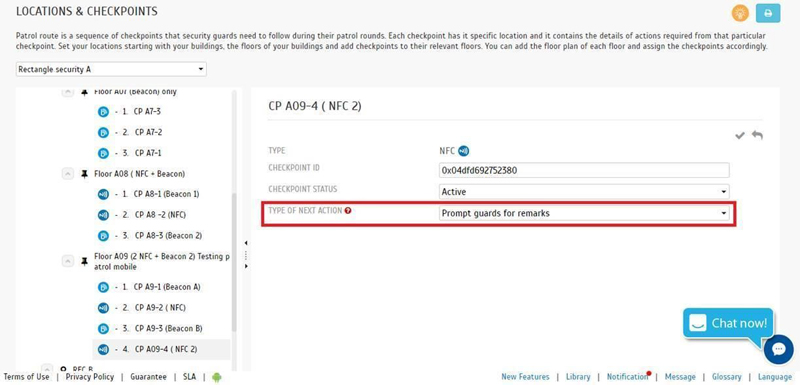Click pin icon of Floor A08
Screen dimensions: 800x385
(84, 174)
